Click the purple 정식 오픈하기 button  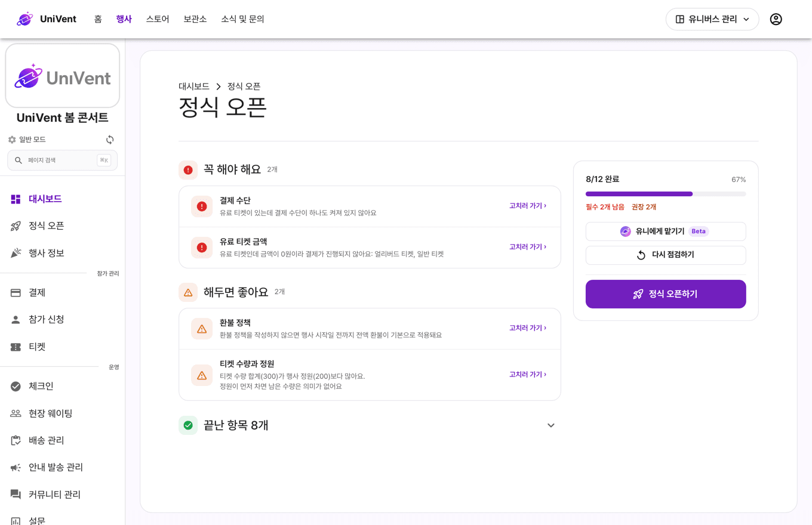click(666, 294)
